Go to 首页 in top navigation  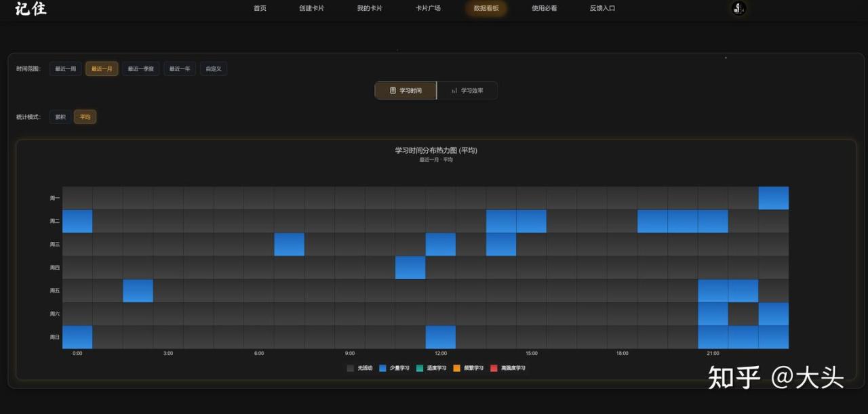pos(260,9)
